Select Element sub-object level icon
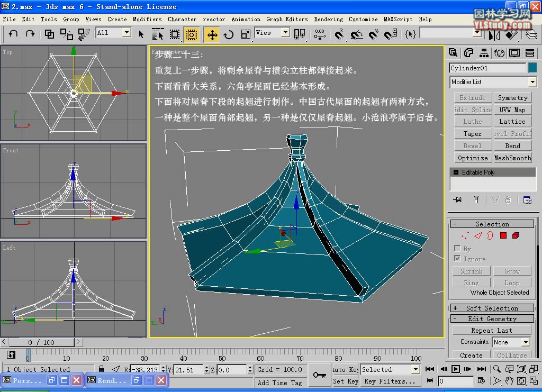 tap(516, 235)
